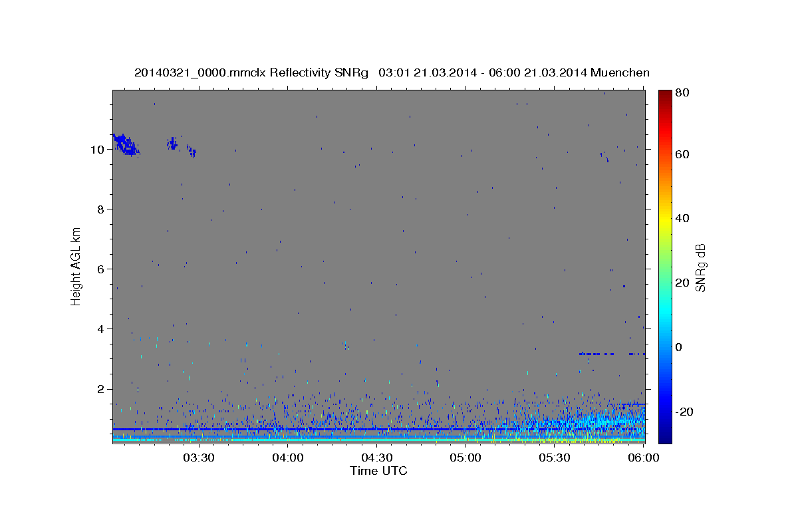Click the height axis value 4
Viewport: 798px width, 532px height.
pyautogui.click(x=100, y=329)
